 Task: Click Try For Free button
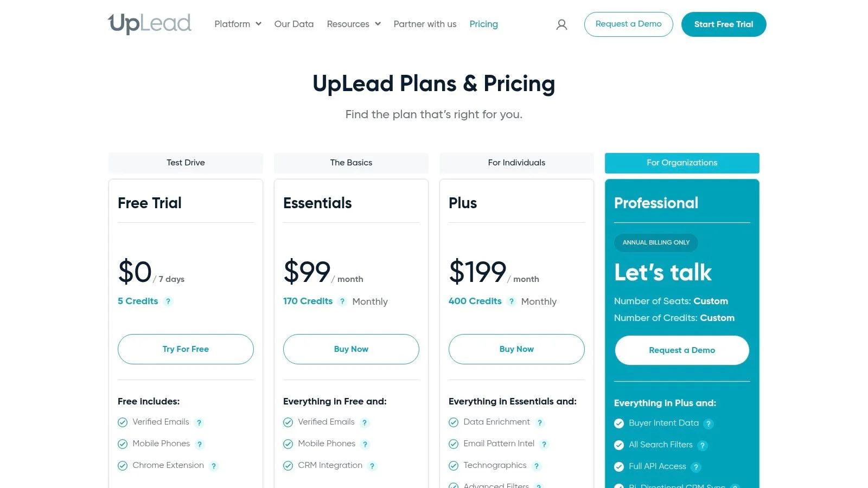(186, 349)
